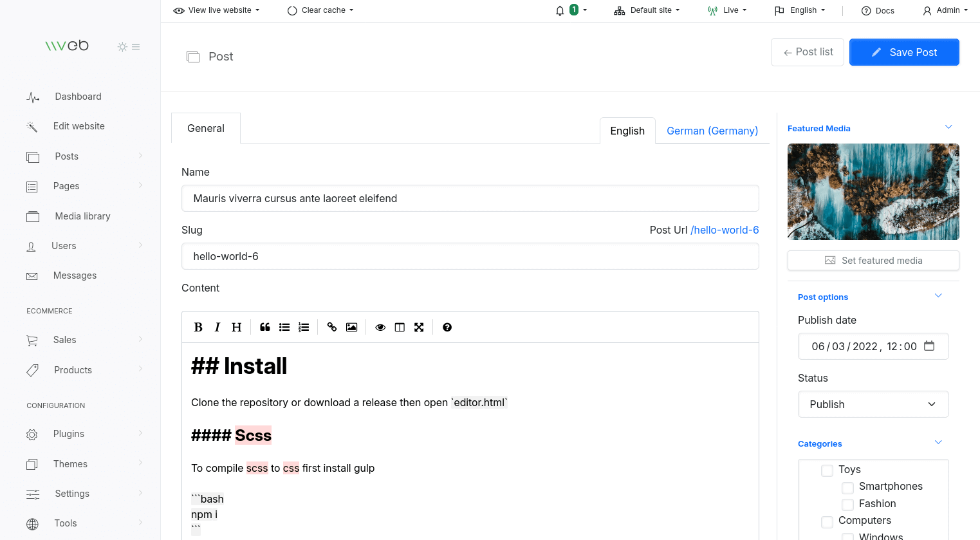
Task: Go back to Post list
Action: (808, 52)
